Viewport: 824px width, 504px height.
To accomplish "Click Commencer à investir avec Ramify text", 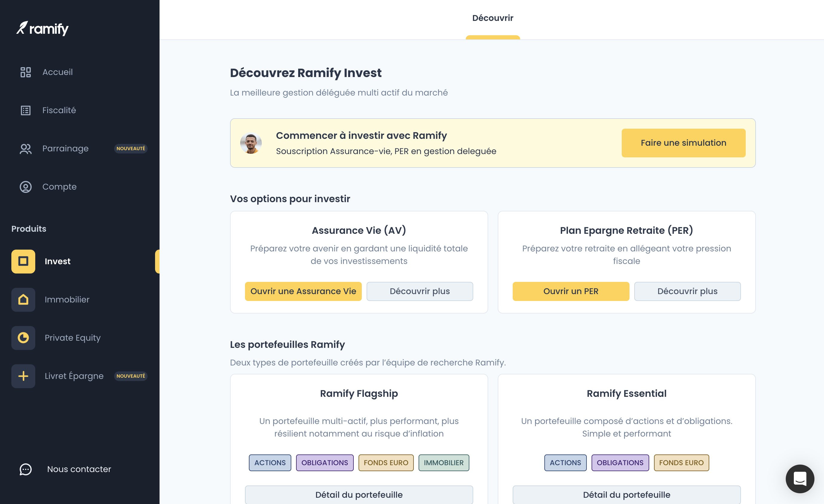I will tap(361, 136).
